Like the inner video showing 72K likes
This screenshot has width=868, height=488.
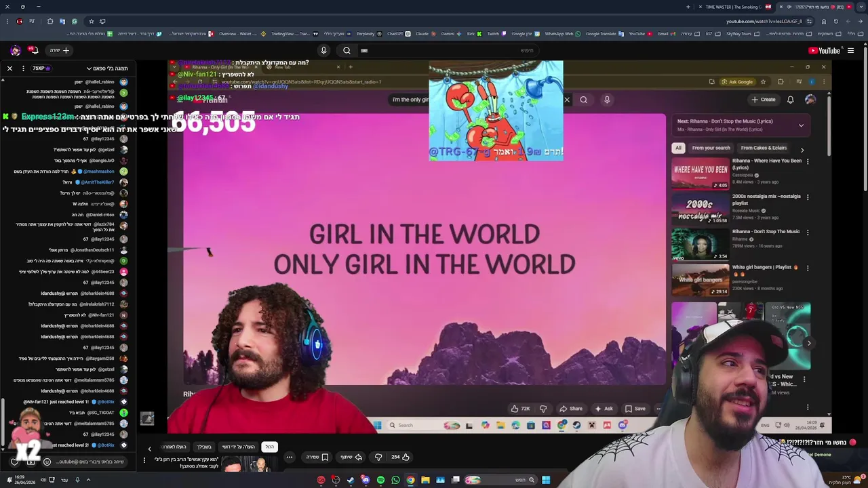pyautogui.click(x=520, y=409)
